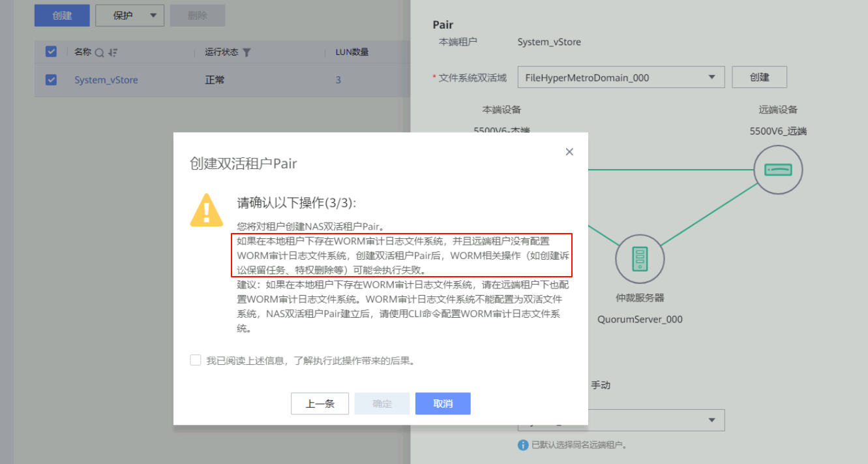This screenshot has width=868, height=464.
Task: Open the System_vStore tenant link
Action: [106, 80]
